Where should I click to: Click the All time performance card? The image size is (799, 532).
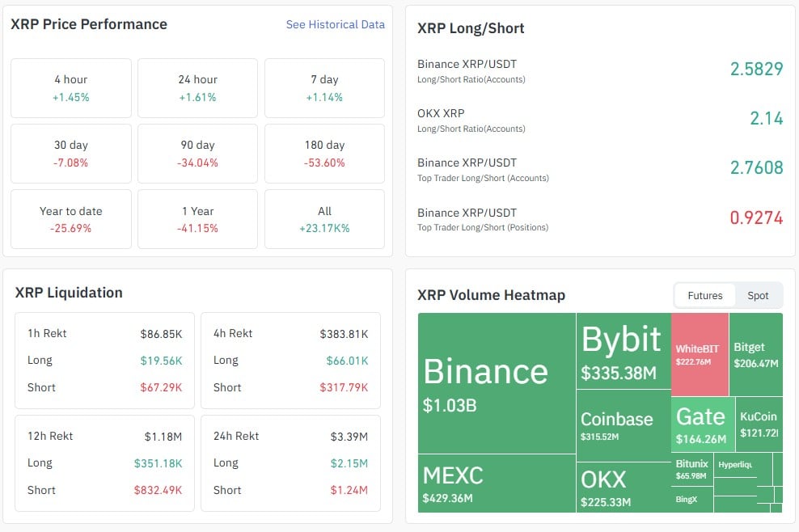[324, 219]
